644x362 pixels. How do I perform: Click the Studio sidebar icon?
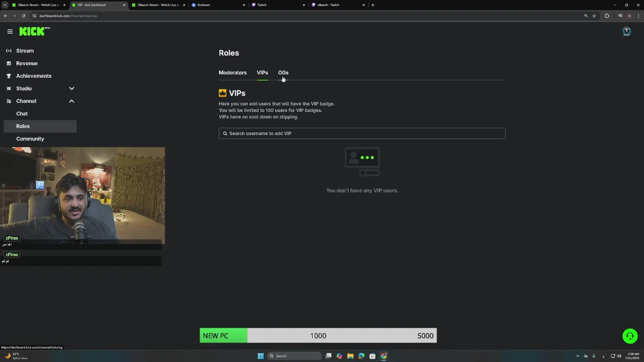tap(9, 88)
